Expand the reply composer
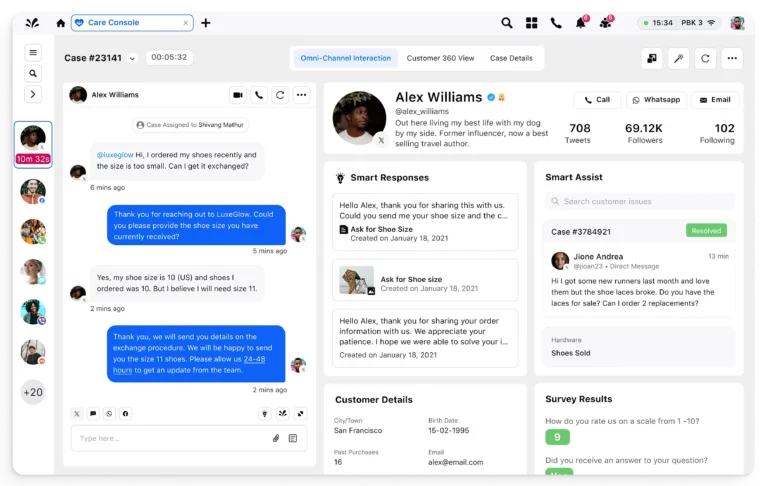The image size is (769, 486). point(301,413)
